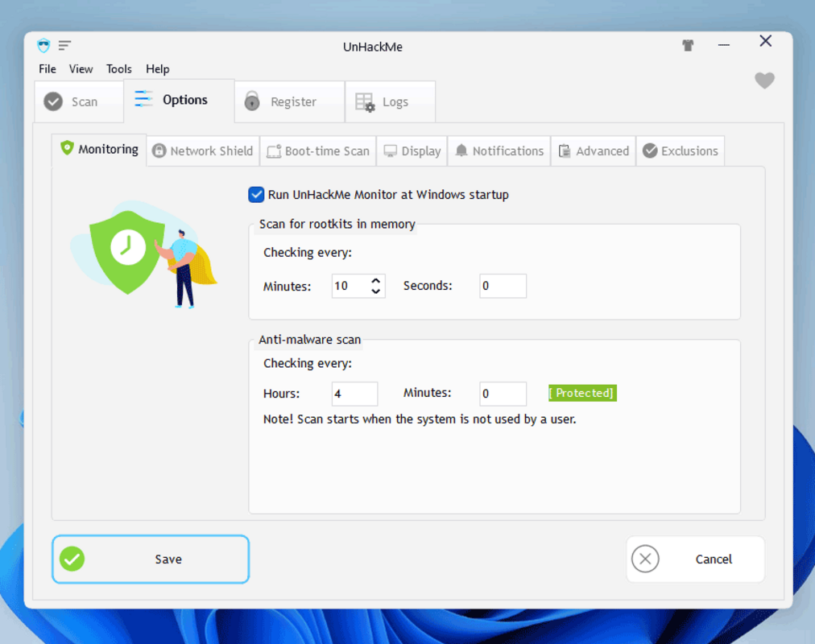Image resolution: width=815 pixels, height=644 pixels.
Task: Switch to the Register tab
Action: click(289, 101)
